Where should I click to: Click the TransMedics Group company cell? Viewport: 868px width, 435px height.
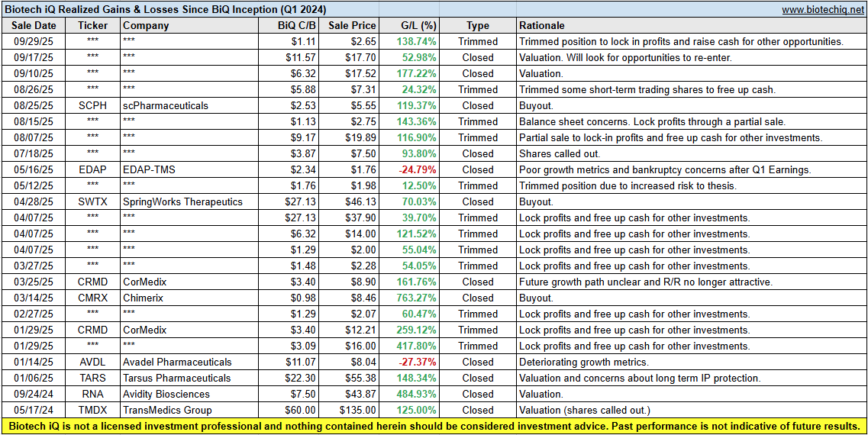166,410
